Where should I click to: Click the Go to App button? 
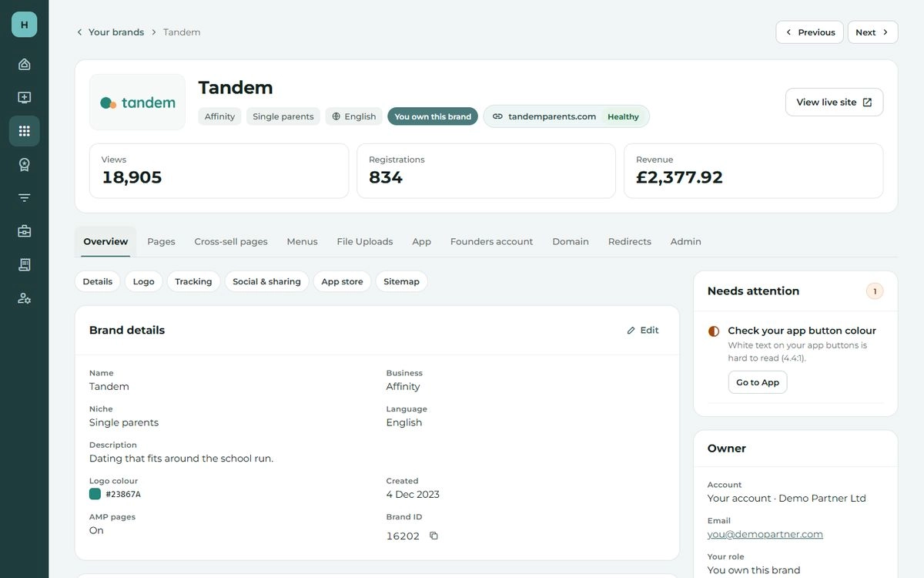tap(758, 382)
